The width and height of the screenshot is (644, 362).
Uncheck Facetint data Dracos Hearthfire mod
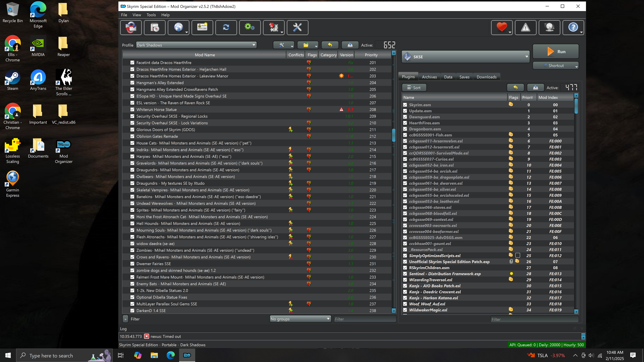pyautogui.click(x=132, y=63)
